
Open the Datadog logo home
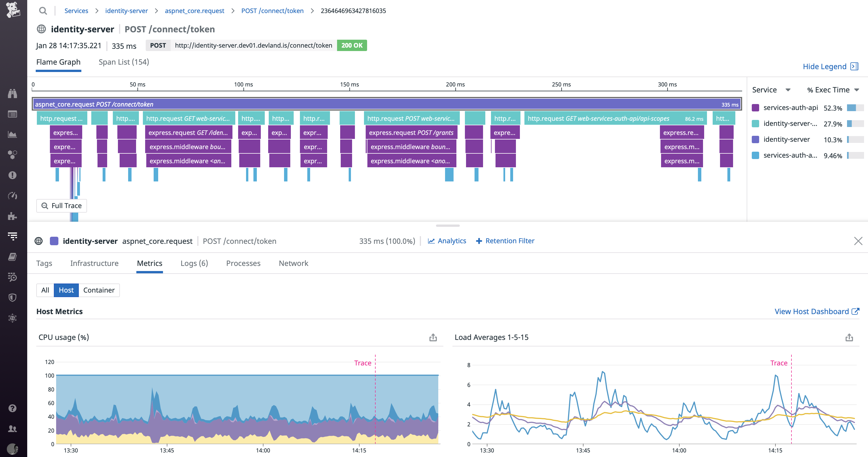(x=13, y=9)
